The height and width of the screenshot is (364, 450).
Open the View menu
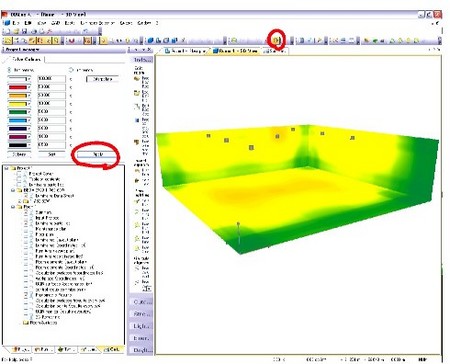(42, 23)
